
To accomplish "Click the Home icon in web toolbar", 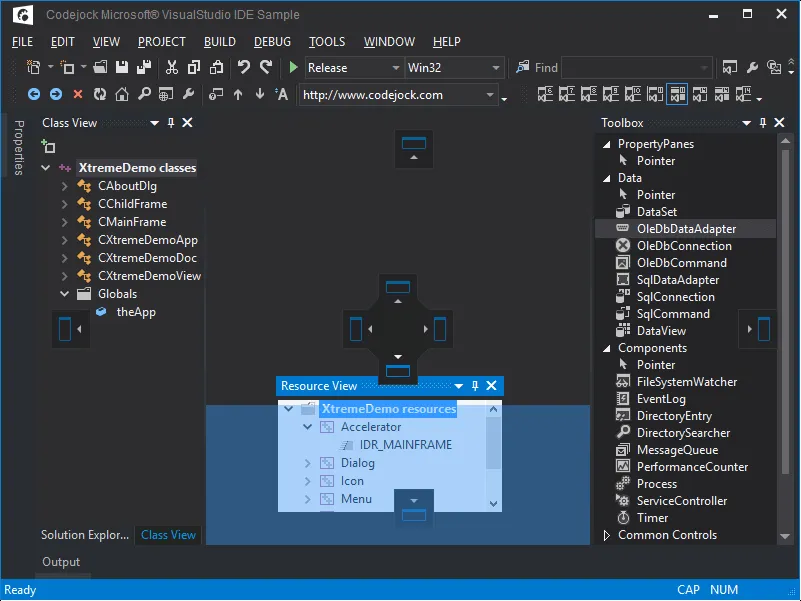I will coord(122,95).
